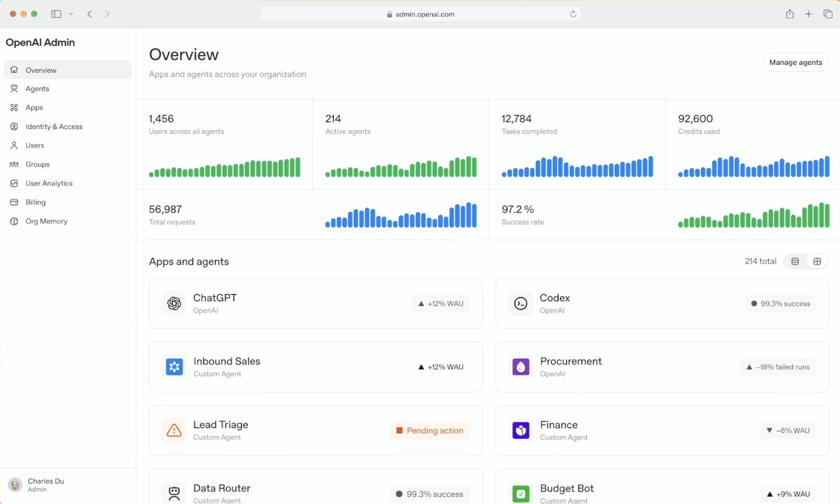Open the User Analytics menu item
The image size is (840, 504).
68,183
